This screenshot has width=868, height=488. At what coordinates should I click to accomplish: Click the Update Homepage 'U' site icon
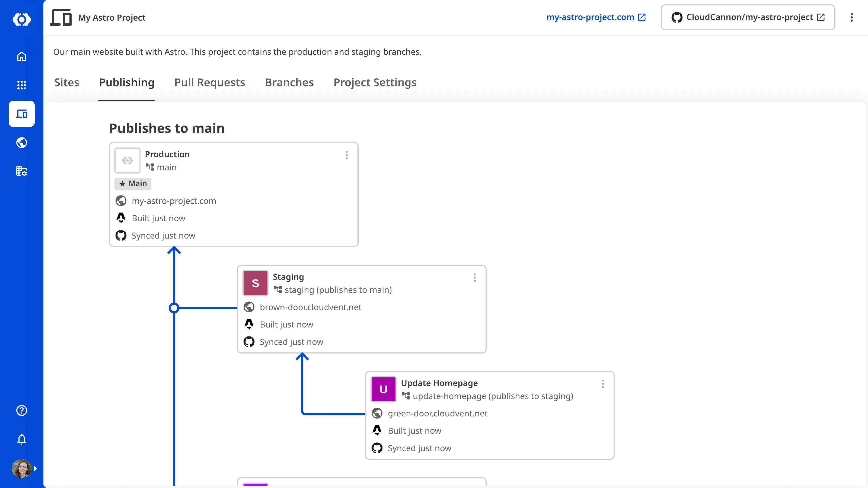coord(384,389)
